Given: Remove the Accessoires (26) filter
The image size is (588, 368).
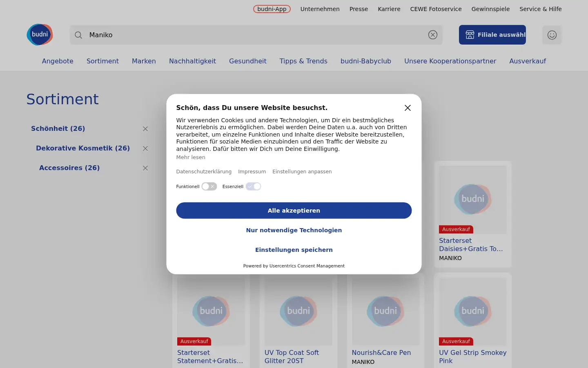Looking at the screenshot, I should tap(145, 168).
